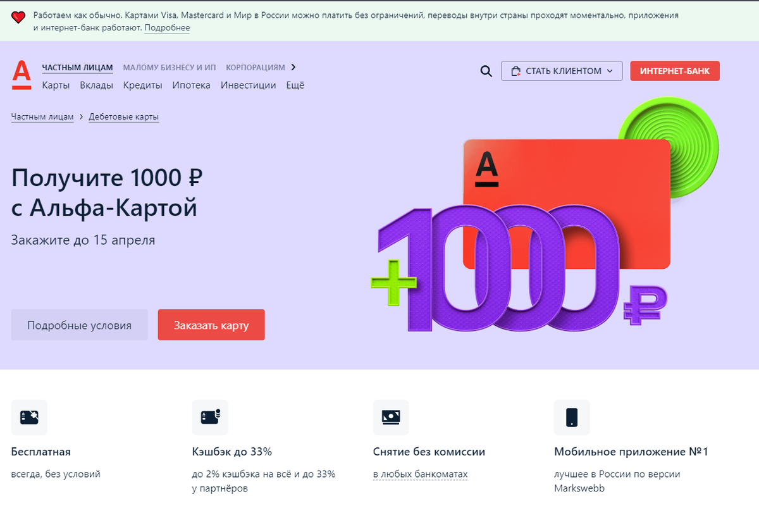This screenshot has height=532, width=759.
Task: Click the в любых банкоматах link
Action: coord(421,474)
